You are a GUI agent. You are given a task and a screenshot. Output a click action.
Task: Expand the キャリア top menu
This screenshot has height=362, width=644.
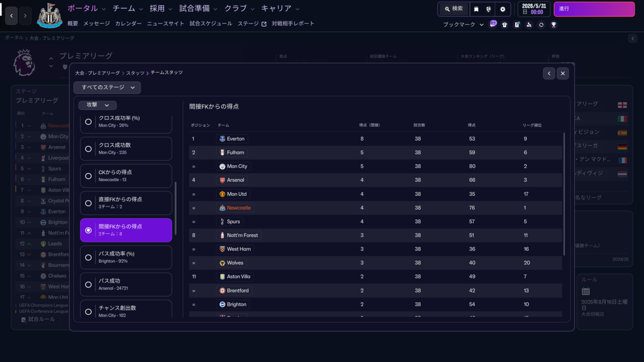click(x=280, y=9)
